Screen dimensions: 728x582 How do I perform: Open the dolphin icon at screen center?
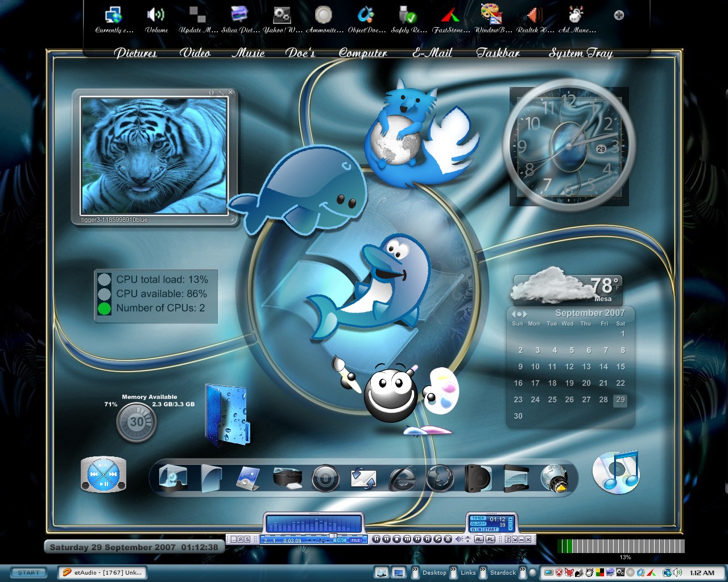[370, 287]
